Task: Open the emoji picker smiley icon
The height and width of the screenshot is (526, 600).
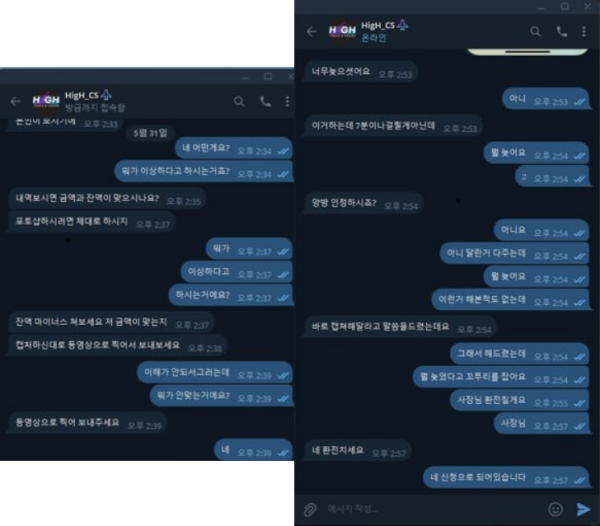Action: tap(555, 509)
